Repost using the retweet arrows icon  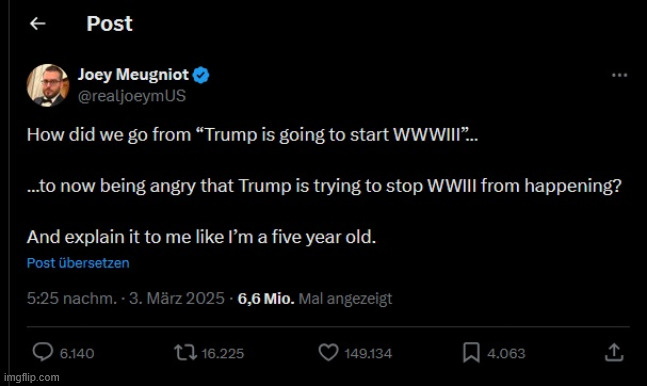pos(185,353)
